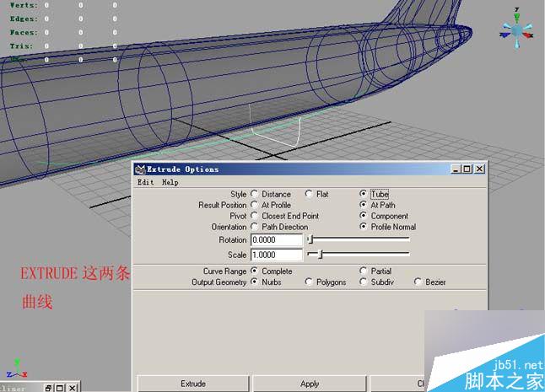Close the Outliner panel window
Screen dimensions: 545x392
point(73,388)
